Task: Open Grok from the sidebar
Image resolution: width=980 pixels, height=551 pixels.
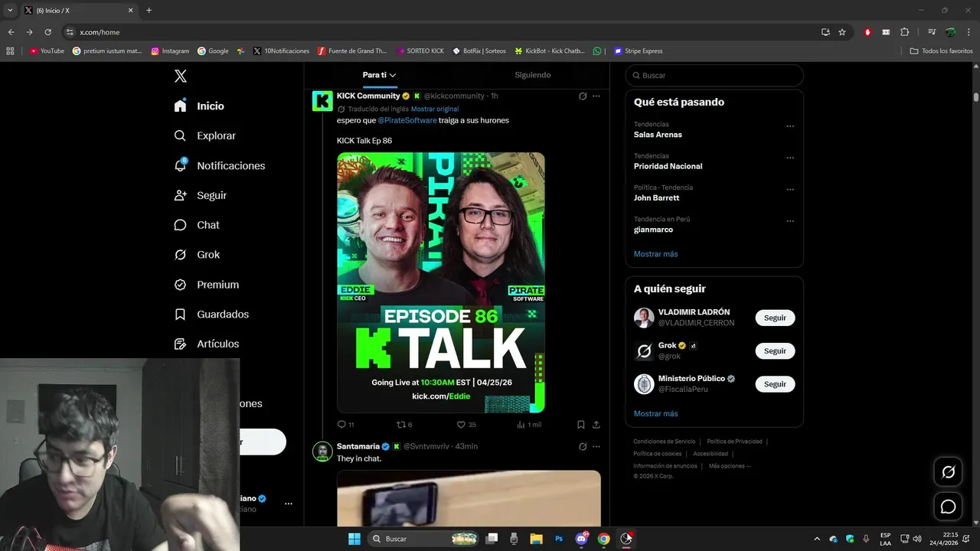Action: pos(198,255)
